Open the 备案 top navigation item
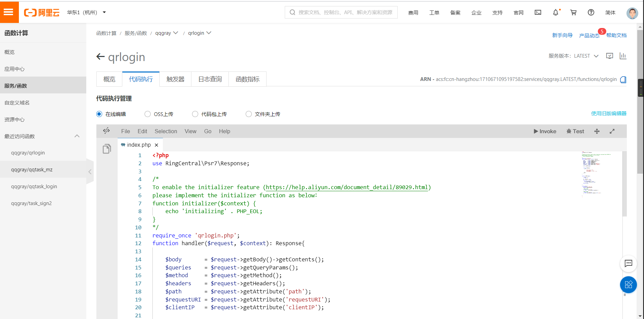This screenshot has width=644, height=319. pyautogui.click(x=455, y=12)
